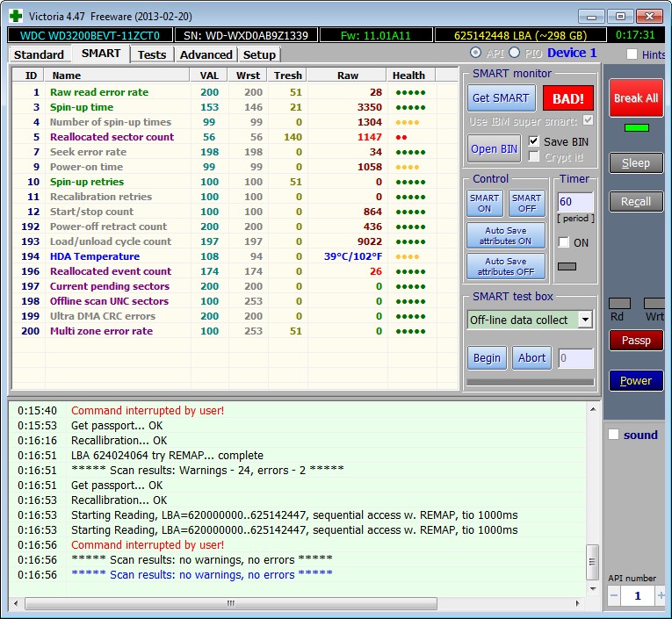Click the Passp button
The image size is (672, 619).
(636, 341)
